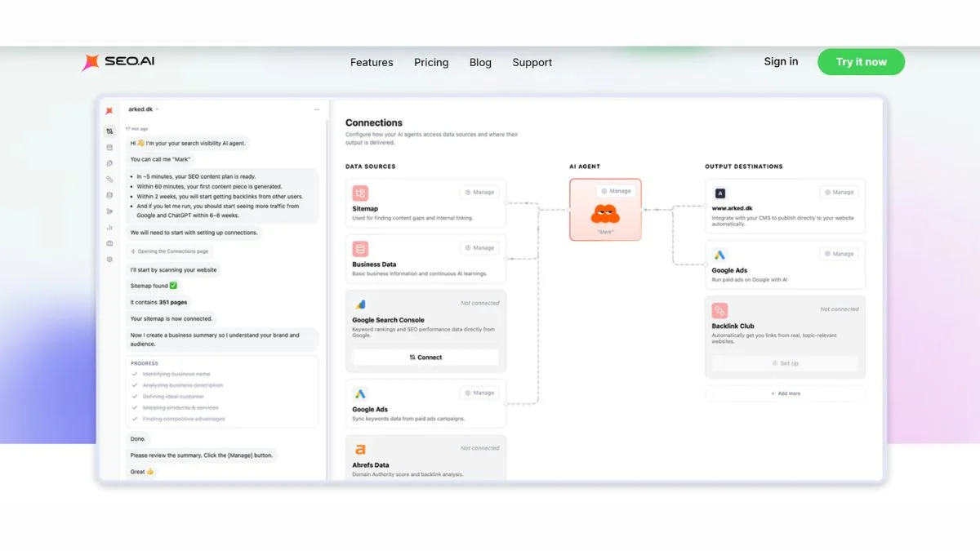Manage Google Ads output destination
Screen dimensions: 980x551
coord(839,254)
